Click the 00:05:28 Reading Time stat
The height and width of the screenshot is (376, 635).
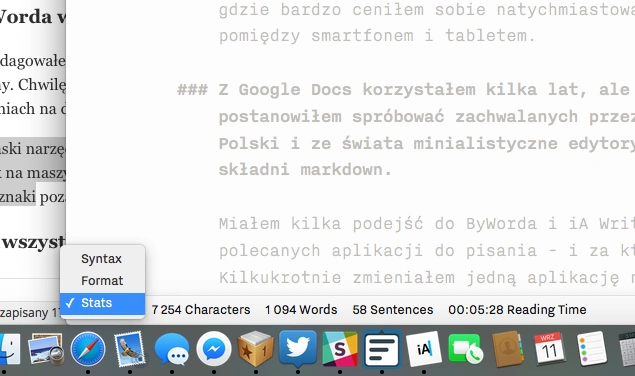tap(517, 310)
